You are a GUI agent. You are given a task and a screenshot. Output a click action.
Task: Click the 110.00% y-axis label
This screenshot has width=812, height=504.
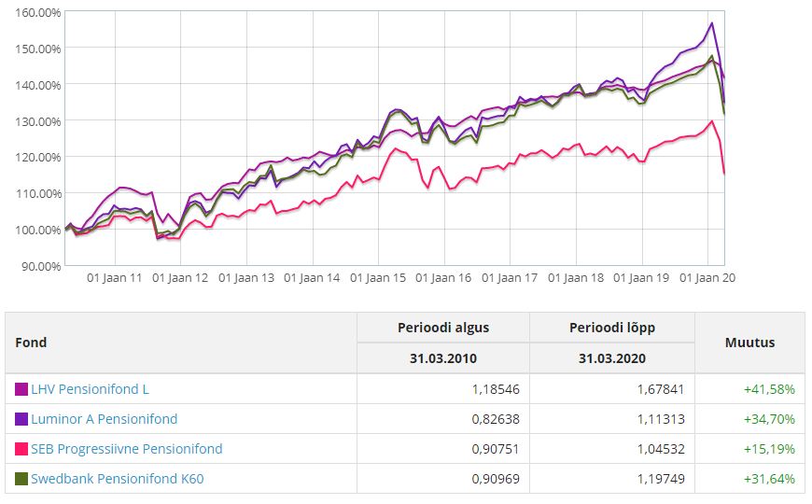pos(38,193)
